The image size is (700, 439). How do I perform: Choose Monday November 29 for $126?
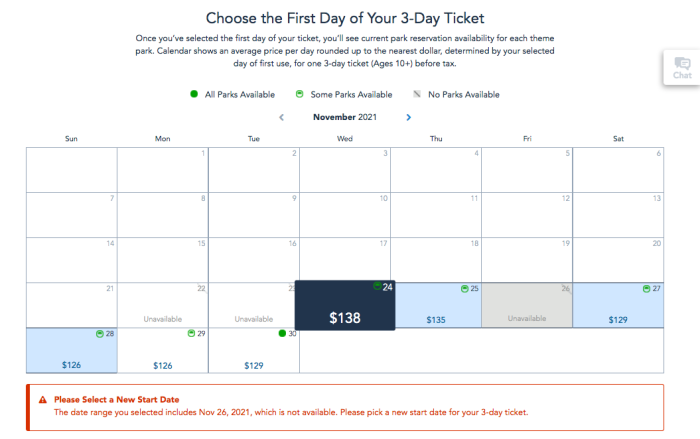[x=162, y=350]
